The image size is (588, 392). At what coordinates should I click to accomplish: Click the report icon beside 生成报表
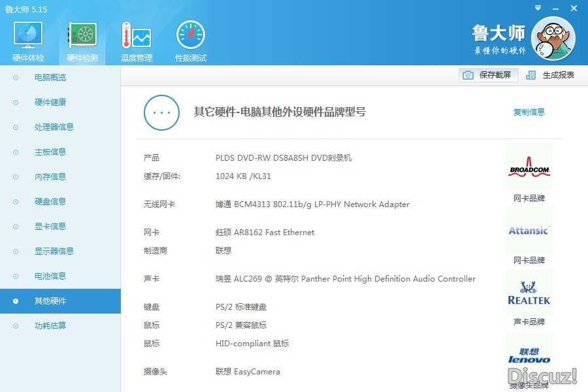tap(531, 75)
